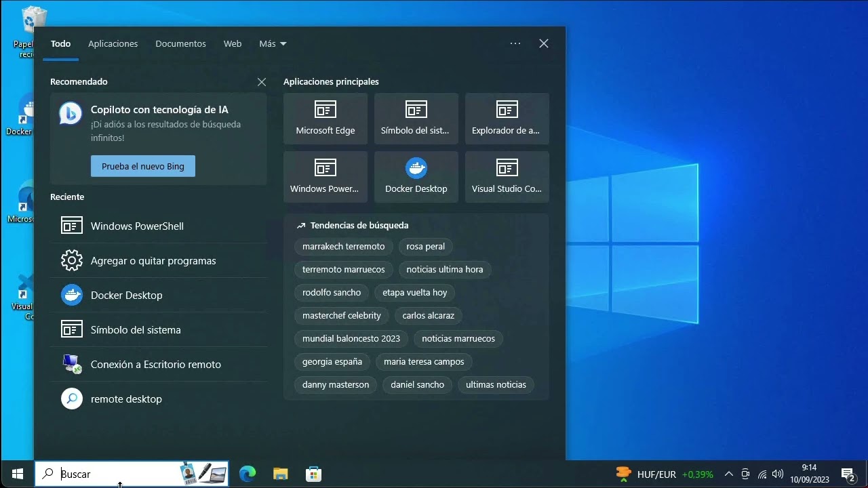Click the search highlights illustration in search box
Screen dimensions: 868x488
[x=204, y=474]
